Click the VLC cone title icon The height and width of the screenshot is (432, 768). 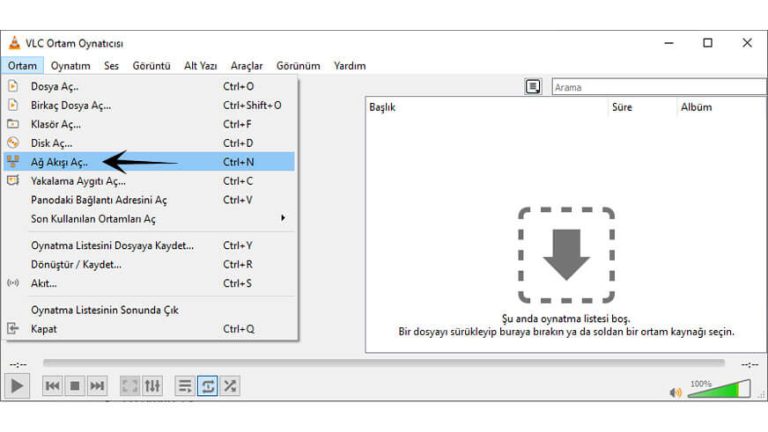point(15,43)
